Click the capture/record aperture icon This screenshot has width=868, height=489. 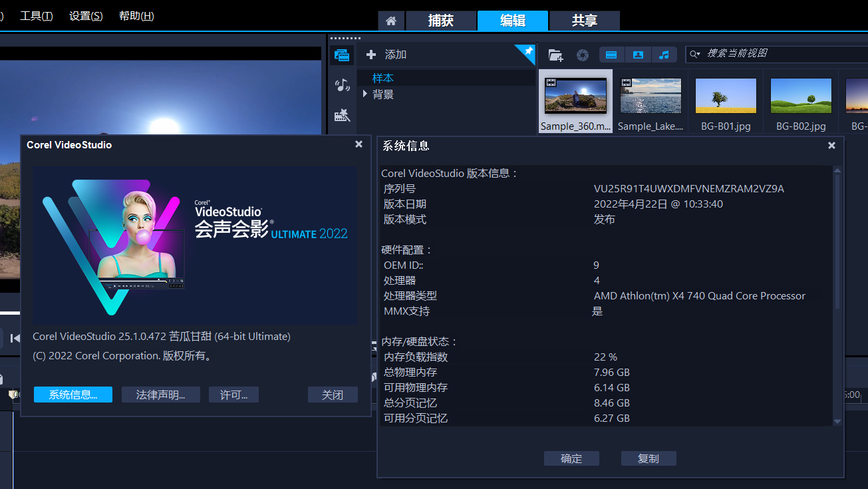pos(583,55)
